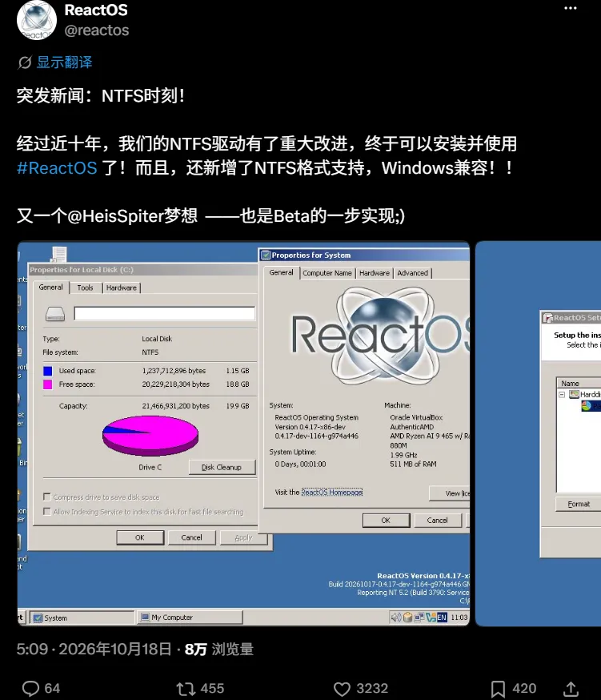
Task: Show translation via 显示翻译 link
Action: pyautogui.click(x=64, y=62)
